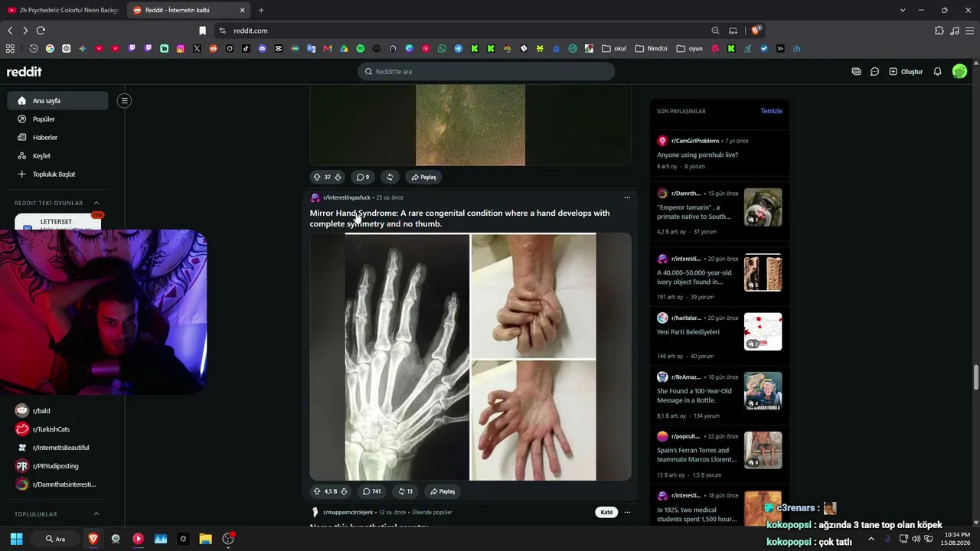
Task: Open the filmdizi bookmarks folder
Action: click(x=652, y=48)
